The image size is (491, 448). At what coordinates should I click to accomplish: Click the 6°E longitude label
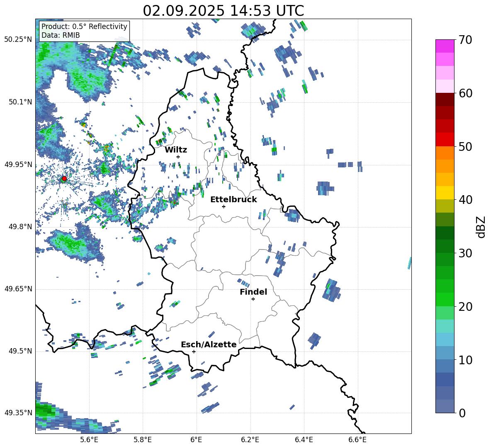tap(196, 440)
